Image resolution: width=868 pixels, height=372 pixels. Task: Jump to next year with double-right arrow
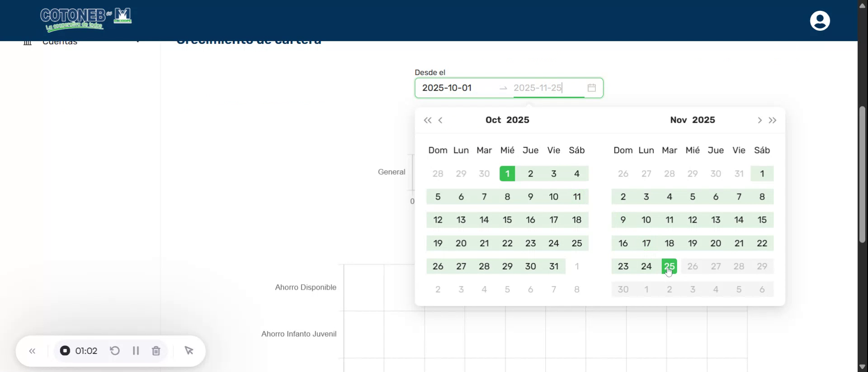tap(773, 120)
